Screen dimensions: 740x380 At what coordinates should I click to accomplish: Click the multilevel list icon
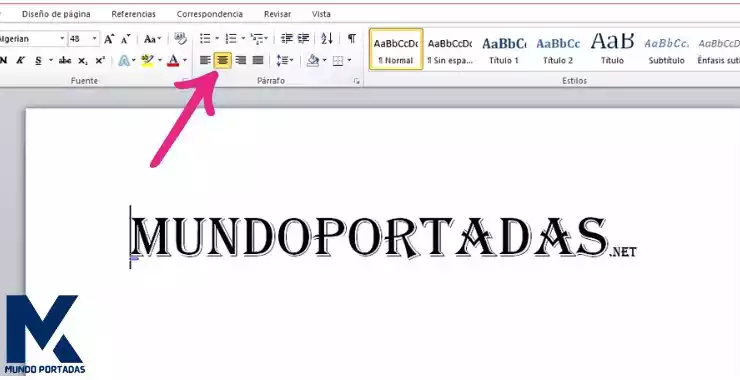(257, 38)
